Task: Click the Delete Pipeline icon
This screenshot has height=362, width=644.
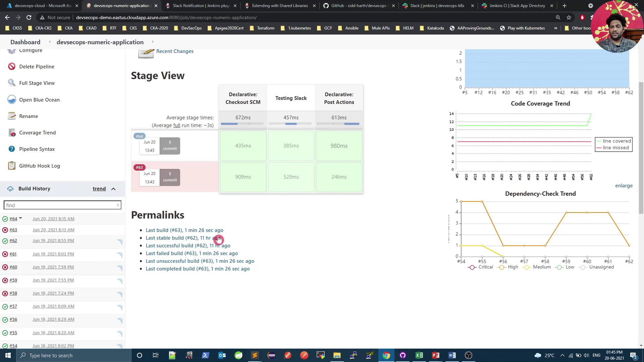Action: pyautogui.click(x=12, y=66)
